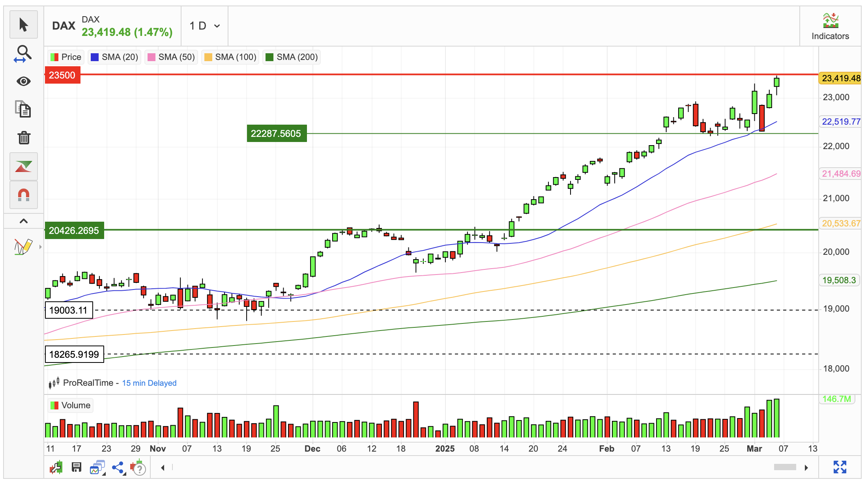Toggle the red magnet snap tool
This screenshot has height=482, width=868.
[x=24, y=195]
